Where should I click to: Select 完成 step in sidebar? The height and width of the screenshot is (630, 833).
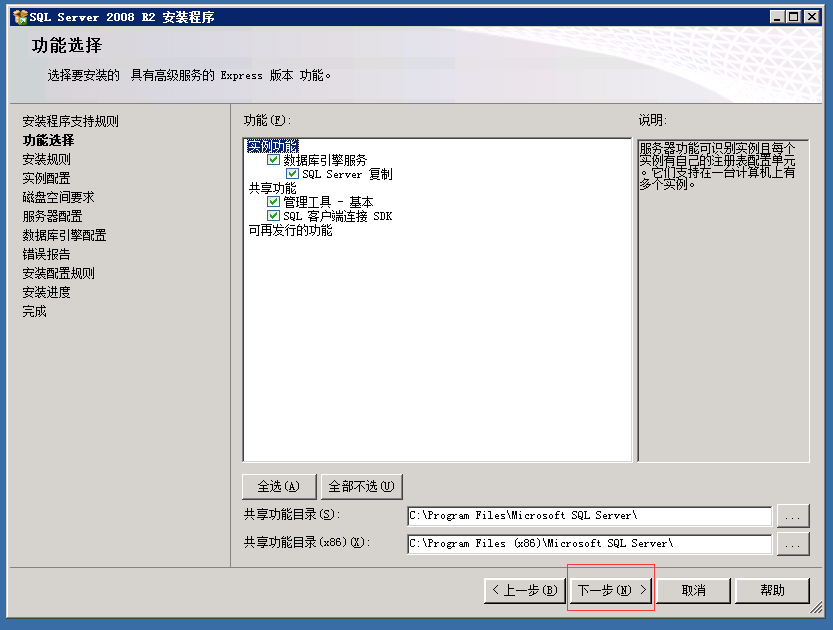(34, 312)
